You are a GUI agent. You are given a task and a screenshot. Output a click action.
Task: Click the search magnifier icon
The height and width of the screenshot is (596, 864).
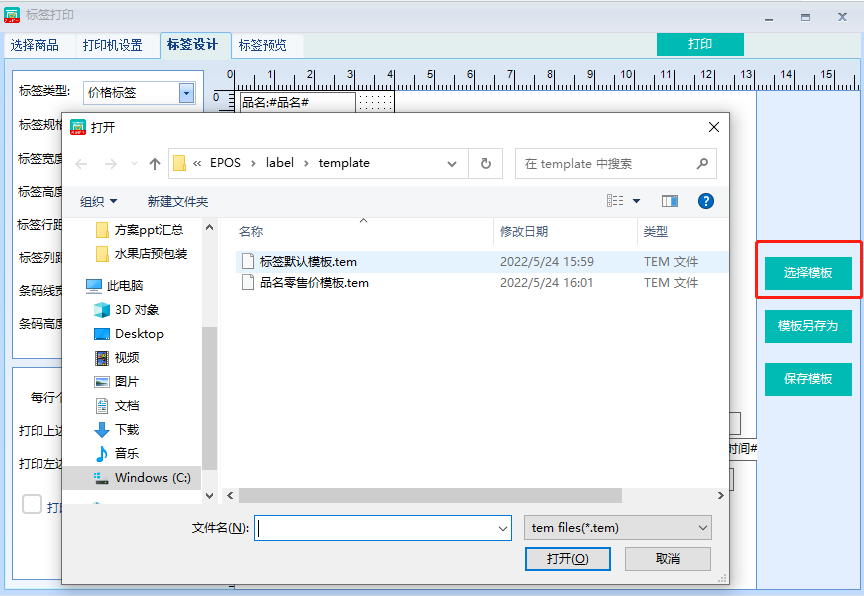pos(703,164)
